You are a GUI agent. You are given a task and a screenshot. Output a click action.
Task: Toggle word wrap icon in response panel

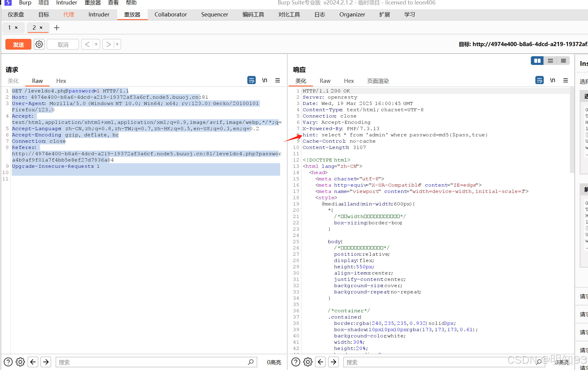[539, 80]
